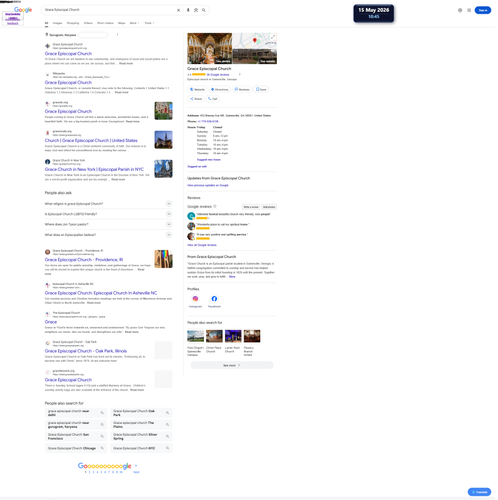Click the Write a review button
The height and width of the screenshot is (500, 498).
251,207
